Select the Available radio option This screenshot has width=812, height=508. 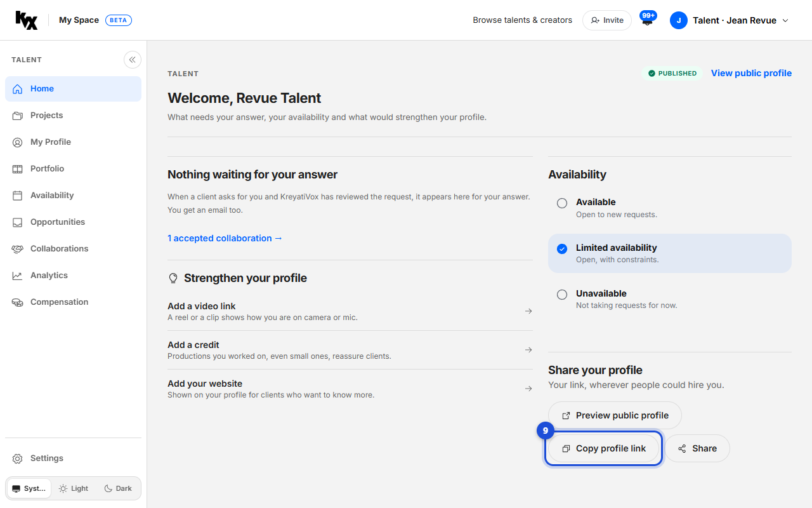click(x=562, y=203)
